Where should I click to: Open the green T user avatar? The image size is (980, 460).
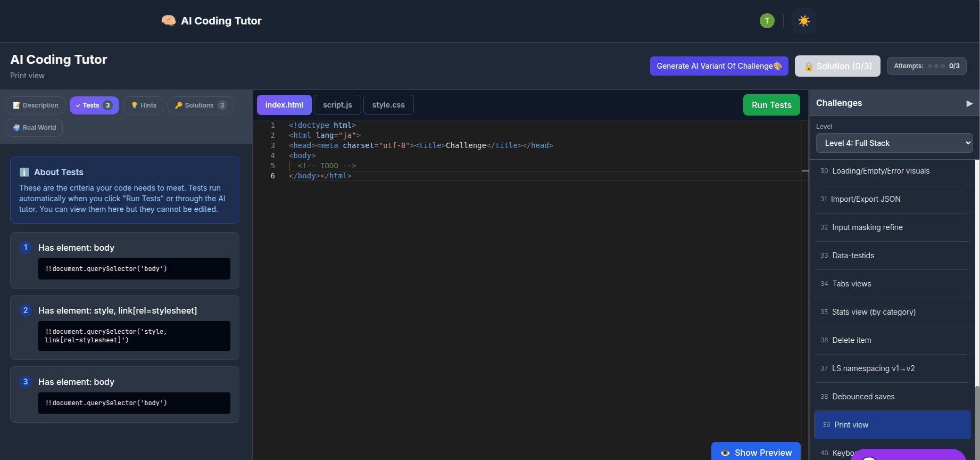pos(767,21)
